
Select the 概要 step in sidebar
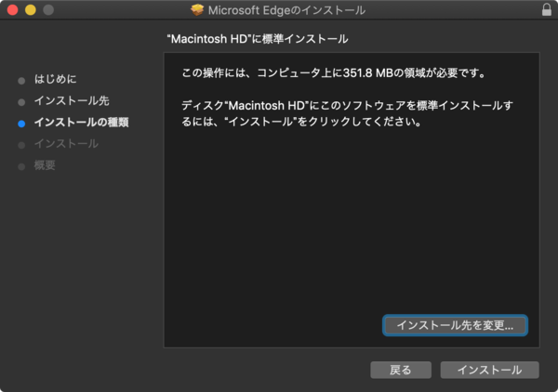[x=45, y=165]
